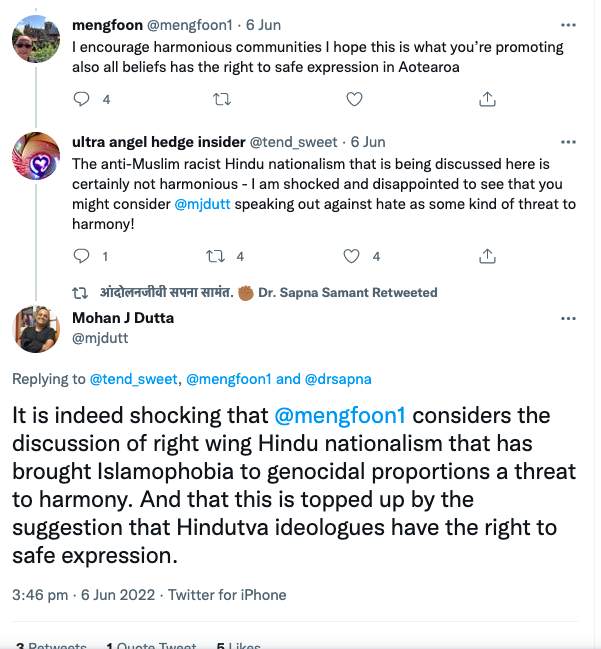Open more options on Mohan J Dutta's tweet
The width and height of the screenshot is (601, 649).
[x=569, y=318]
